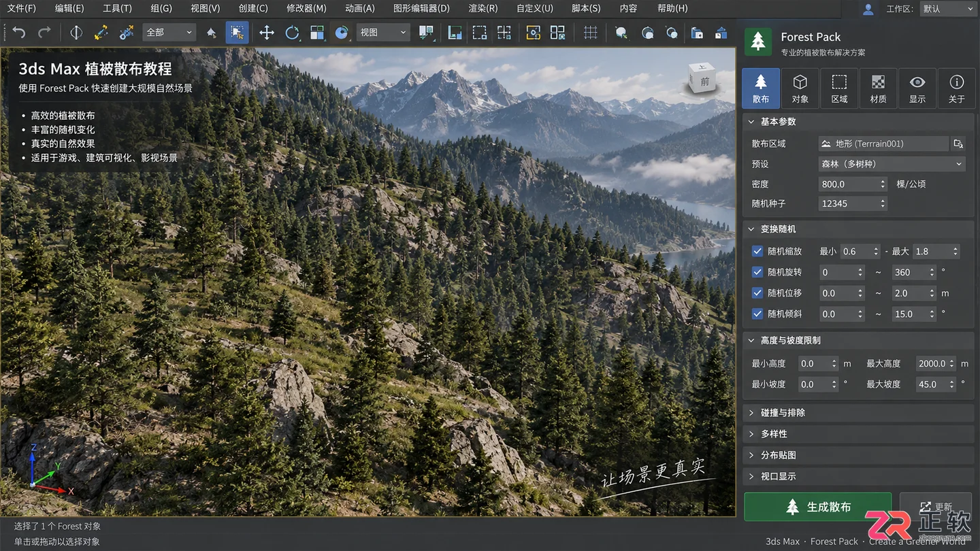Click the grid toggle icon in toolbar
The image size is (980, 551).
(591, 32)
